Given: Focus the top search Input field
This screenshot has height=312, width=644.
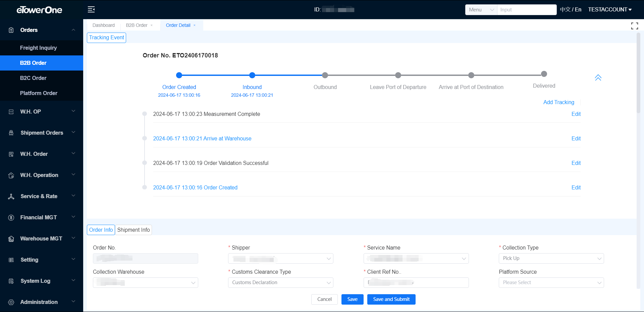Looking at the screenshot, I should coord(527,10).
